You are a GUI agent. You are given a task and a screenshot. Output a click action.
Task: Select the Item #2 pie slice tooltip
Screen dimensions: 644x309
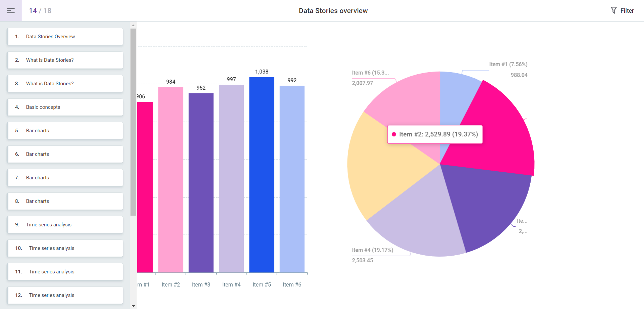[x=435, y=134]
